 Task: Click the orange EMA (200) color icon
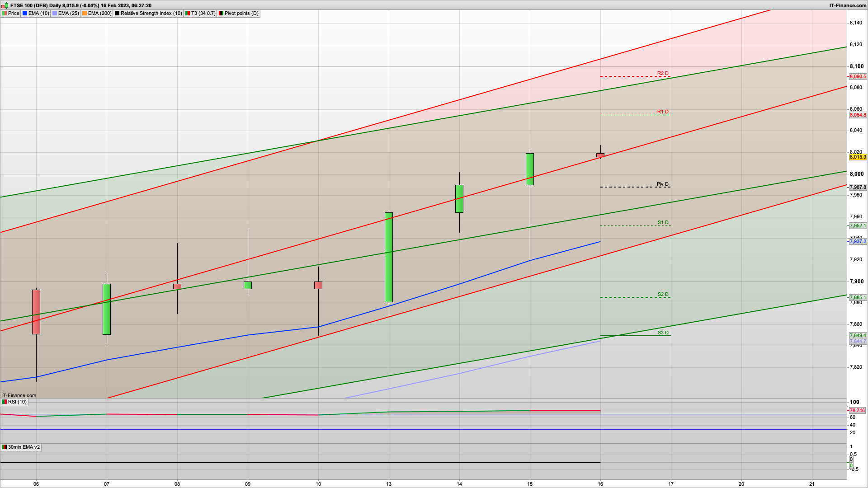tap(85, 14)
